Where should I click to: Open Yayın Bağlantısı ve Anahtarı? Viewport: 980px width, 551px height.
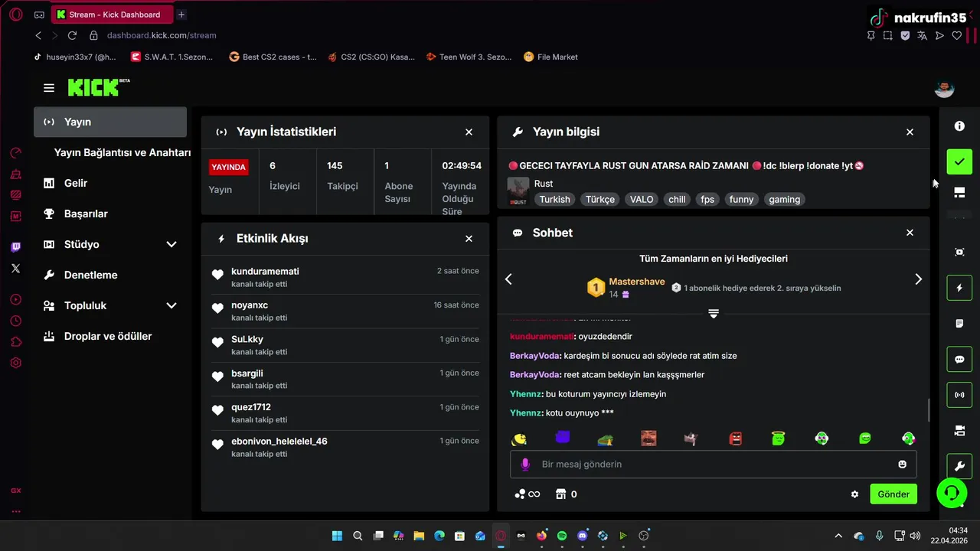tap(122, 152)
